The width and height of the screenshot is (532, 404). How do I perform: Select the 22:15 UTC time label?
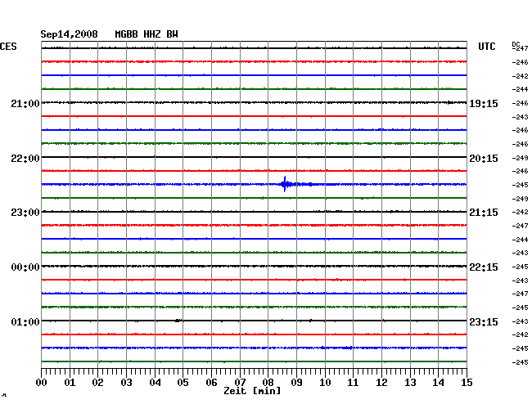point(484,267)
